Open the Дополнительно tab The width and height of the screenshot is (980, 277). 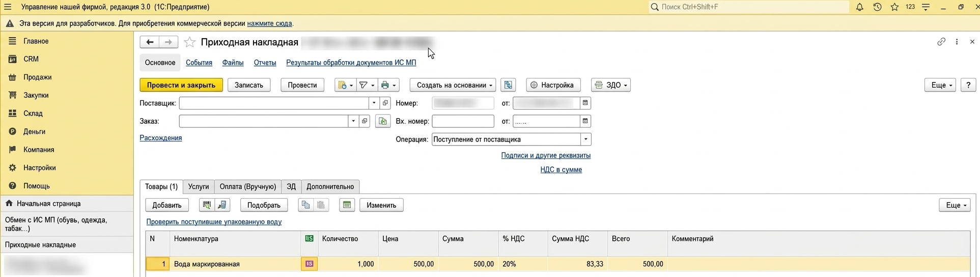tap(330, 186)
